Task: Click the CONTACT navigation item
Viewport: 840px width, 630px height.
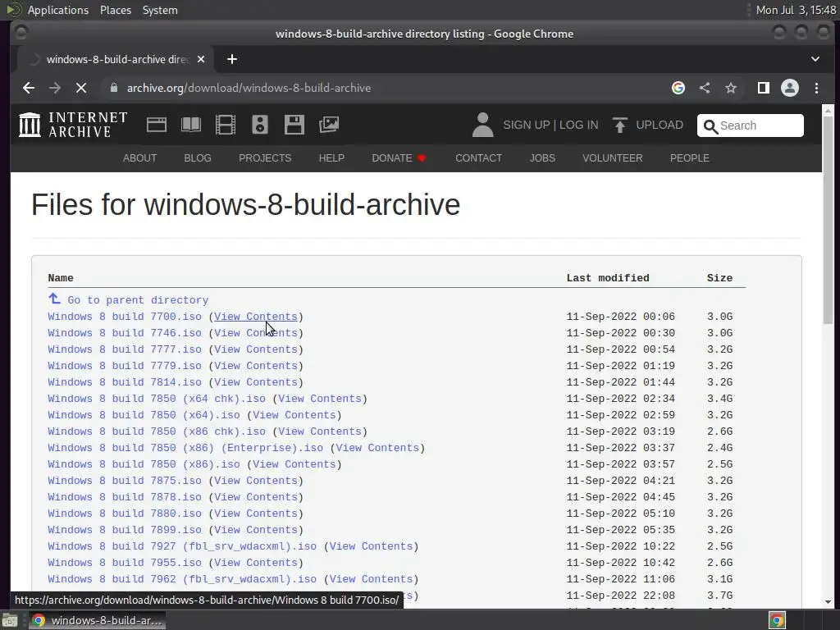Action: (x=479, y=158)
